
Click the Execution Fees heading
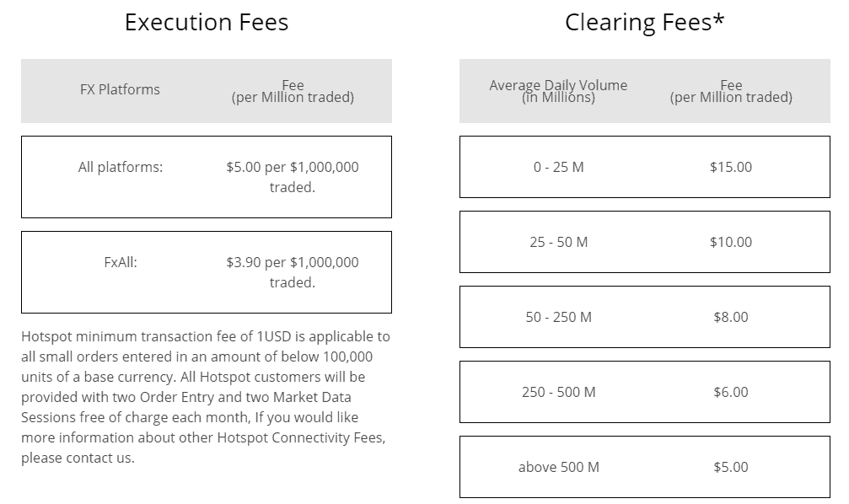click(x=207, y=23)
